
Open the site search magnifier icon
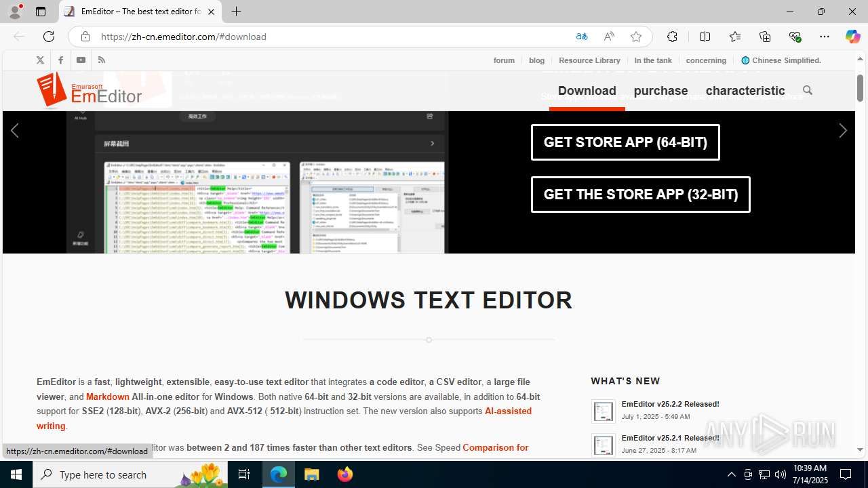click(807, 90)
